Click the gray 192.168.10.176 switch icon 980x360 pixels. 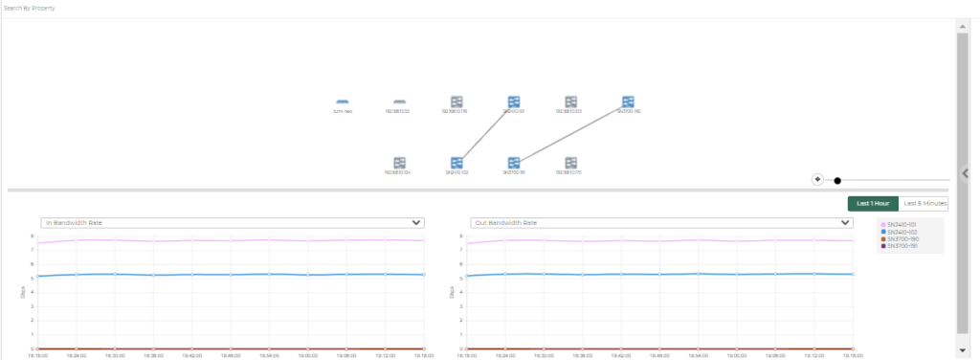pos(457,101)
